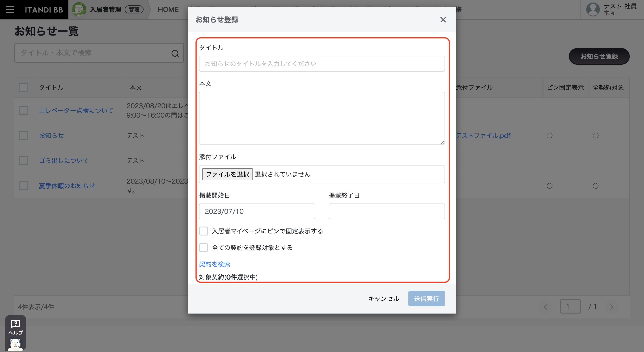
Task: Click the ITANDI BB logo
Action: point(44,10)
